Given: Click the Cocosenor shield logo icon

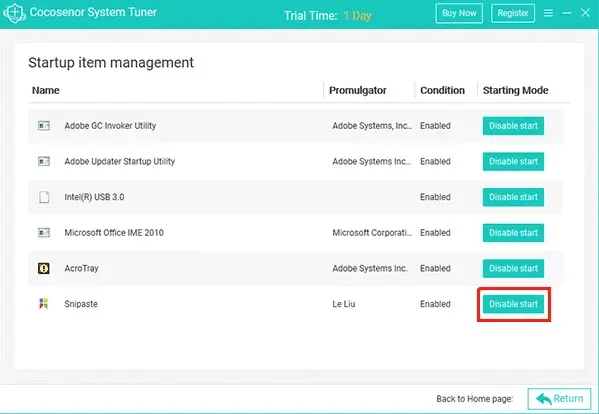Looking at the screenshot, I should click(x=14, y=13).
